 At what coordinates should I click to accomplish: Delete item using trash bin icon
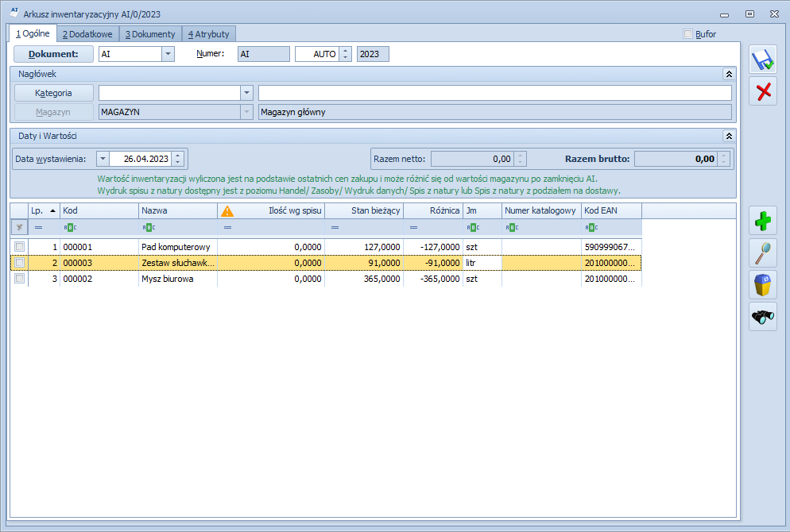click(x=764, y=285)
